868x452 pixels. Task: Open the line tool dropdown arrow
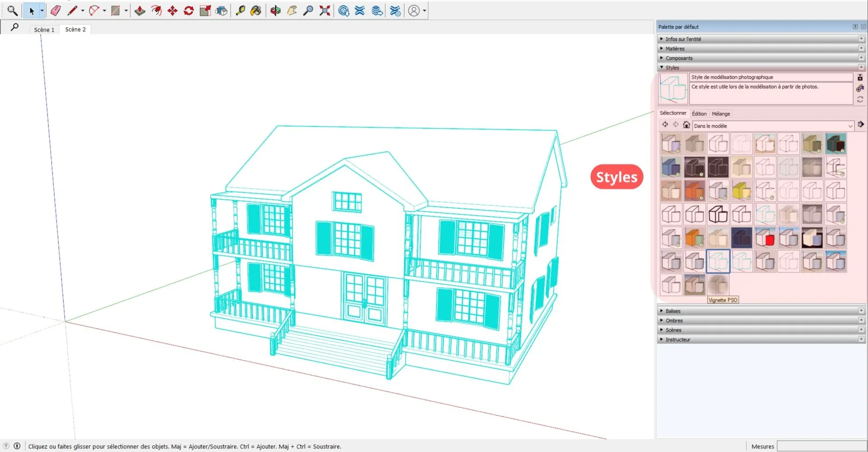[83, 10]
